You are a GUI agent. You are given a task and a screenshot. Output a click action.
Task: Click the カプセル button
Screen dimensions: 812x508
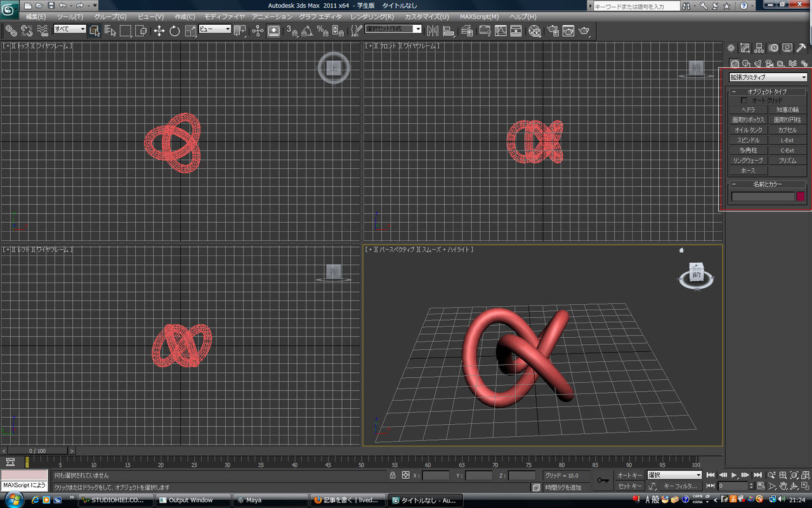[787, 130]
